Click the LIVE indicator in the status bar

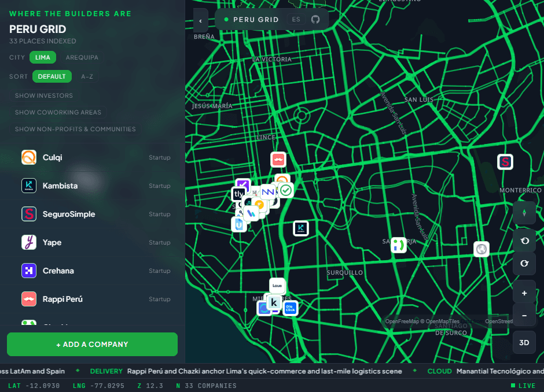tap(523, 386)
